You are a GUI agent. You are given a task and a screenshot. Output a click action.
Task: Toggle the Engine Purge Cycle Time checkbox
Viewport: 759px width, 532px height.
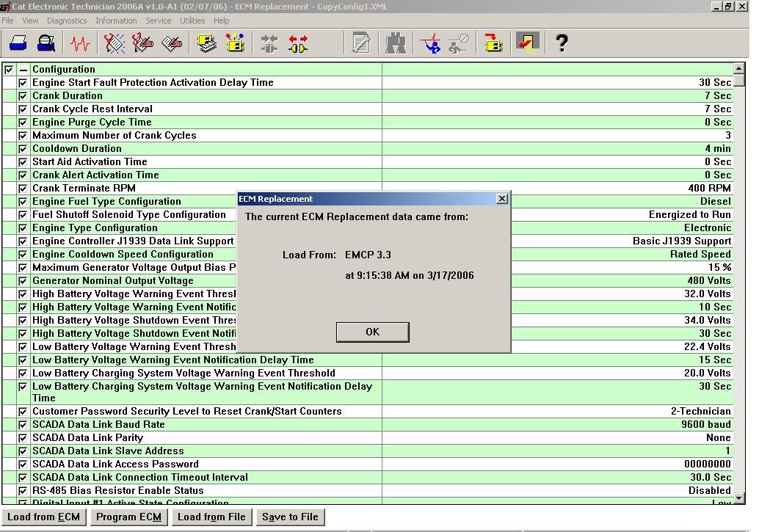22,123
